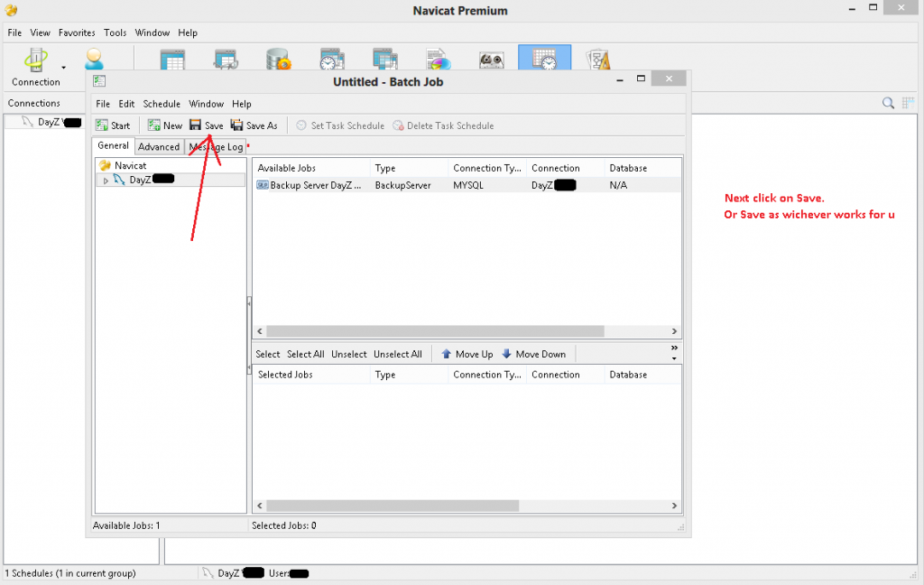Expand the DayZ connection tree node

(106, 181)
